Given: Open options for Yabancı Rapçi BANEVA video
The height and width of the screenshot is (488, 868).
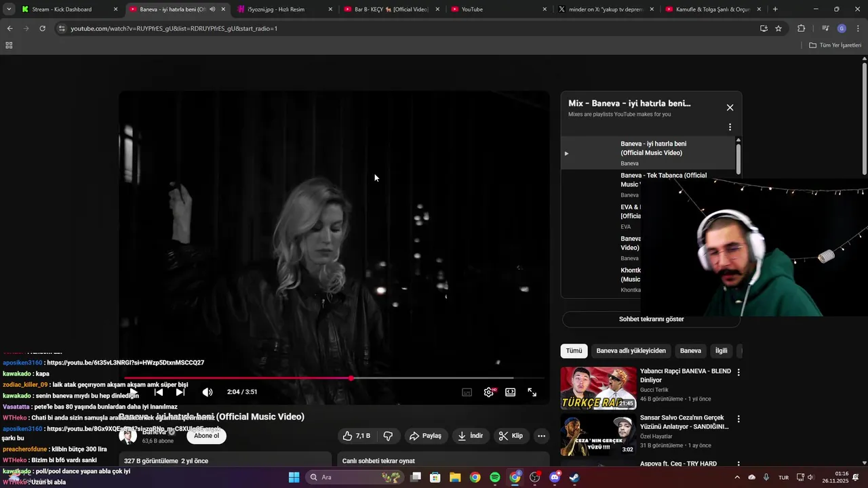Looking at the screenshot, I should click(738, 372).
